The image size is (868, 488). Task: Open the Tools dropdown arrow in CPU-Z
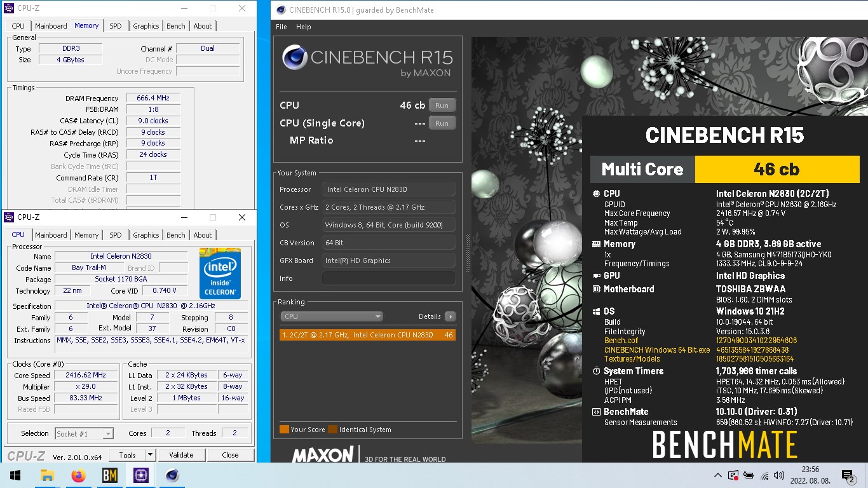coord(150,455)
